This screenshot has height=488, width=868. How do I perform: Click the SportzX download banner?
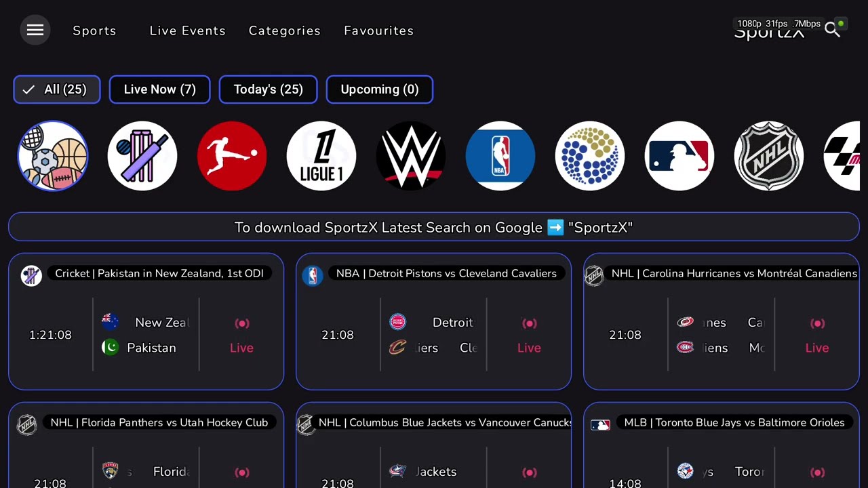434,227
